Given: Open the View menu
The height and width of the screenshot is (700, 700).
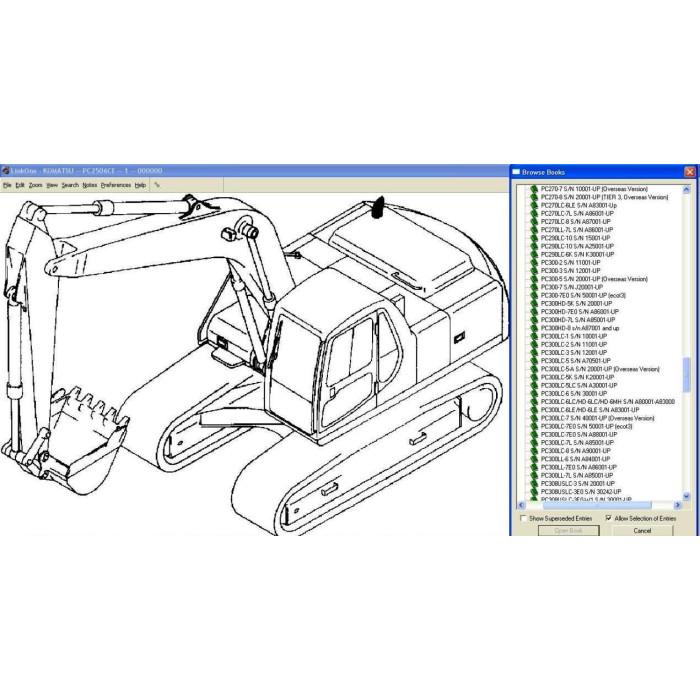Looking at the screenshot, I should 52,185.
